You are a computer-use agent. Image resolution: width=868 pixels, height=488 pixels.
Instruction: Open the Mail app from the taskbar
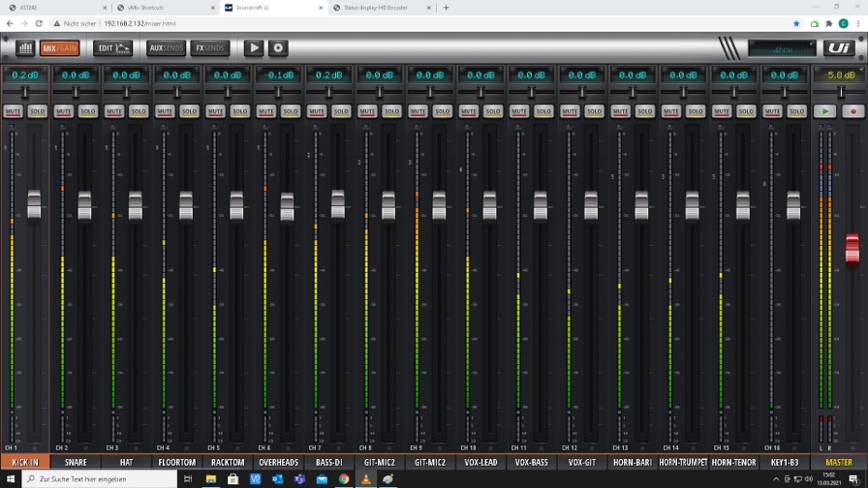tap(322, 478)
